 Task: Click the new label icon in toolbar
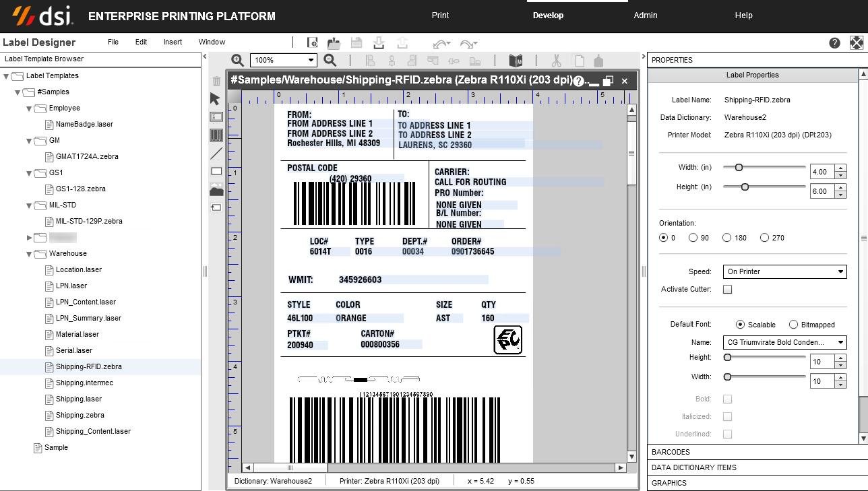(312, 42)
